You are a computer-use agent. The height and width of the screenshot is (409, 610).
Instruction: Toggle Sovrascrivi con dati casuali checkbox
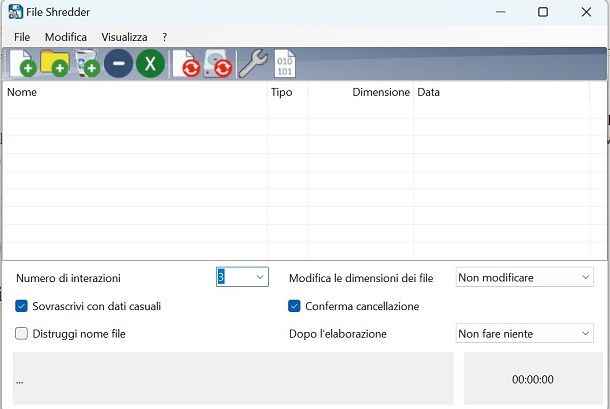21,306
